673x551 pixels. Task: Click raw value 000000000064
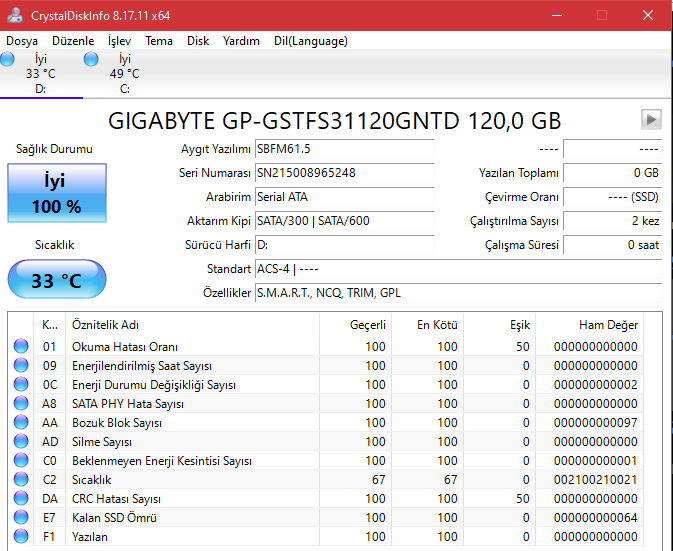[x=595, y=518]
